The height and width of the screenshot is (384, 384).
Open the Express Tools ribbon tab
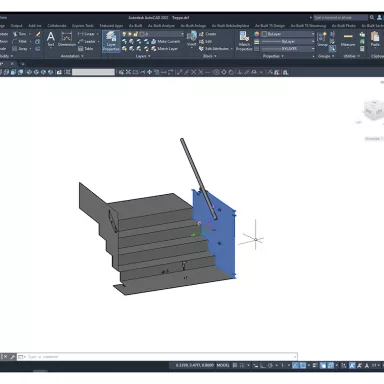tap(83, 26)
